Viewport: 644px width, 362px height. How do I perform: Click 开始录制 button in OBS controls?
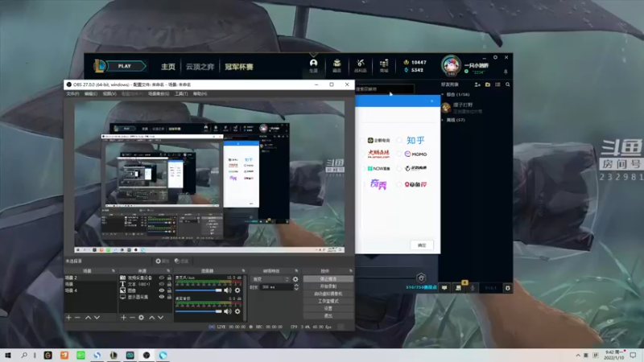pyautogui.click(x=328, y=286)
